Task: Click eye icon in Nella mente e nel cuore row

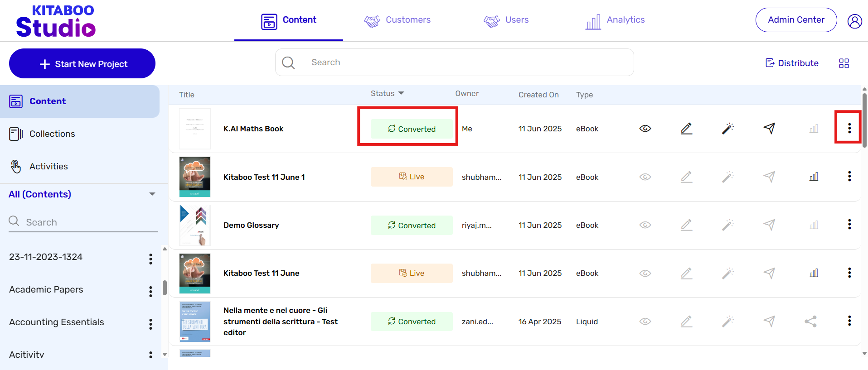Action: pos(645,322)
